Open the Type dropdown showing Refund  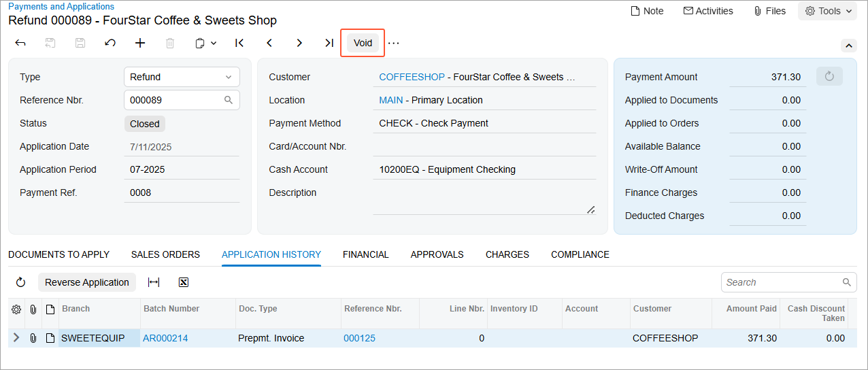(x=182, y=77)
